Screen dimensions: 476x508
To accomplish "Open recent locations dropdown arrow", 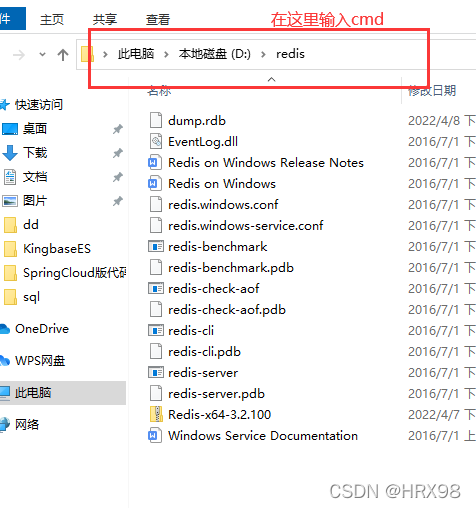I will pos(42,54).
